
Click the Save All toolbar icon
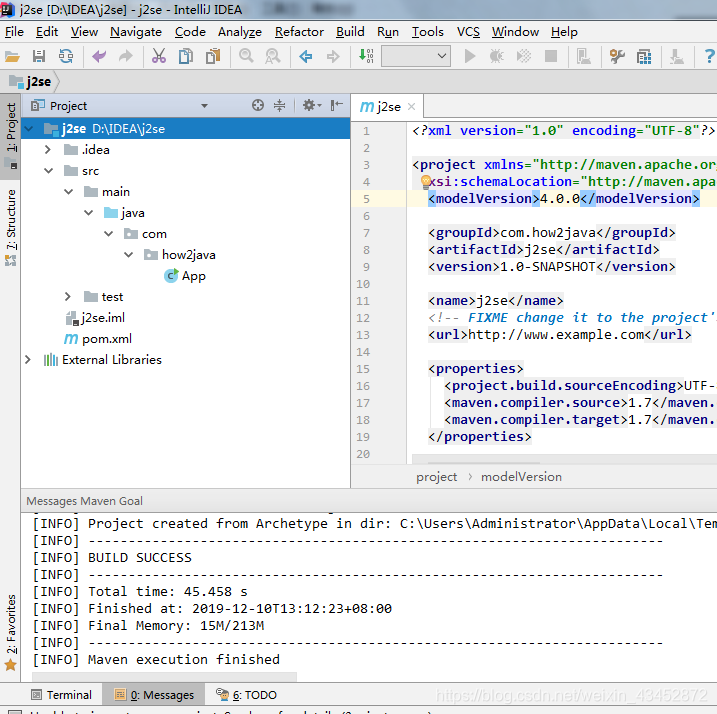coord(39,57)
